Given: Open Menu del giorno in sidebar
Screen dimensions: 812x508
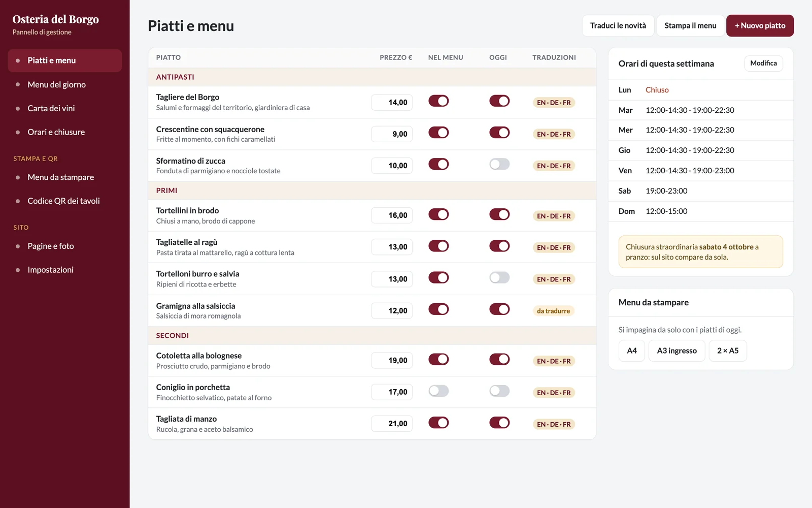Looking at the screenshot, I should click(64, 84).
